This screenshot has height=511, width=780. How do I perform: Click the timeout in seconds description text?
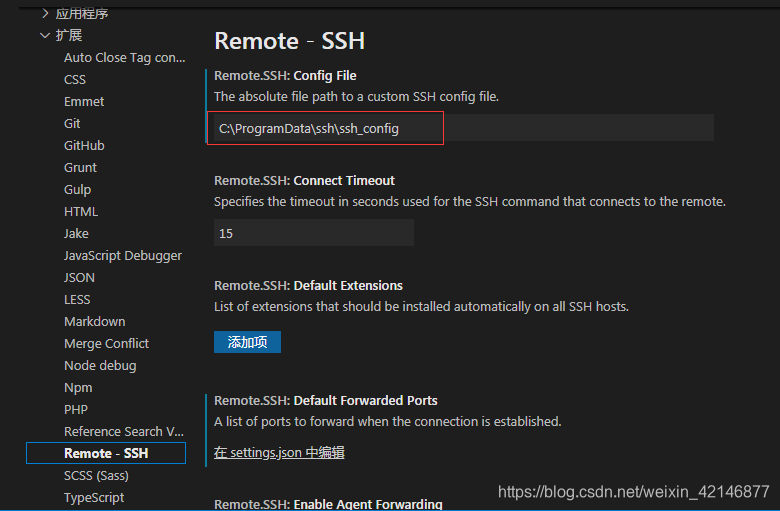[x=470, y=202]
